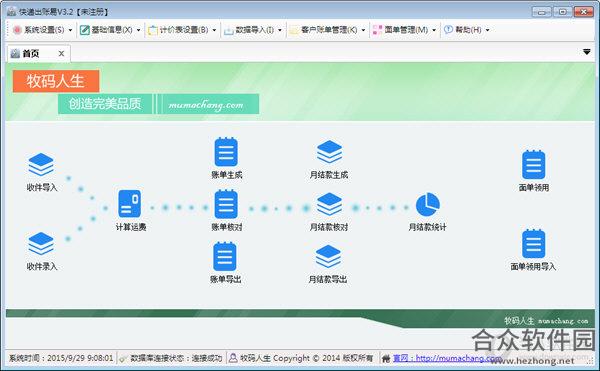Open the 计价表设置(B) menu
This screenshot has height=371, width=600.
coord(184,30)
